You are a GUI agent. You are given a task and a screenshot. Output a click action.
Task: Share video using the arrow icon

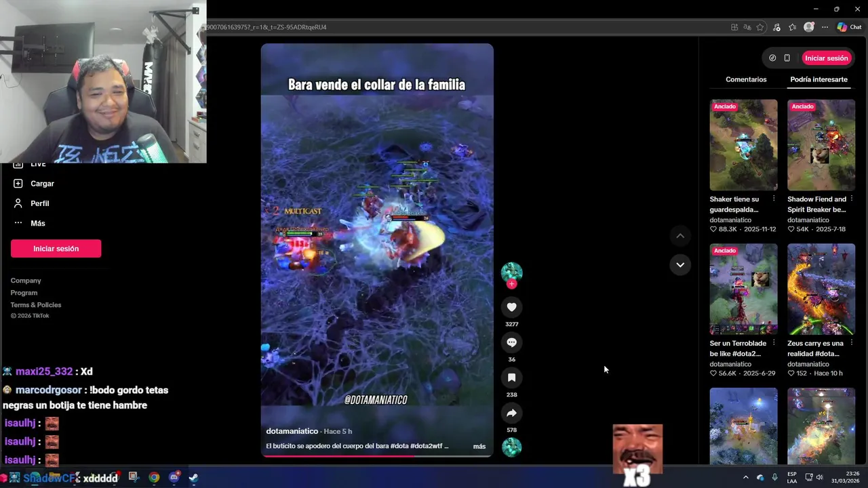pyautogui.click(x=511, y=413)
